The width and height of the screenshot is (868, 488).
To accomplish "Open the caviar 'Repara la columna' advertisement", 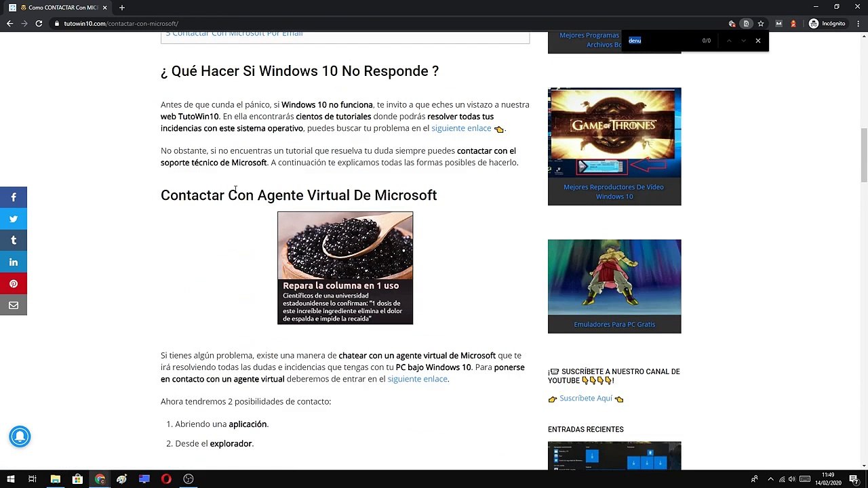I will tap(345, 268).
